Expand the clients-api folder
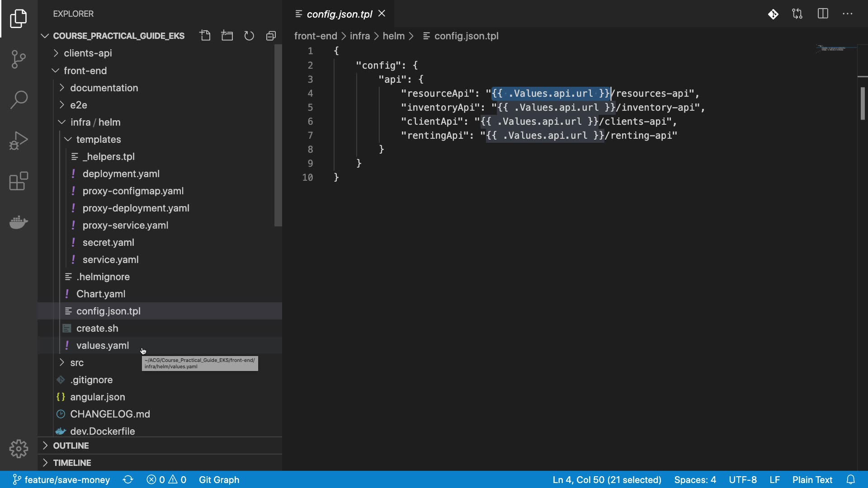868x488 pixels. (88, 53)
